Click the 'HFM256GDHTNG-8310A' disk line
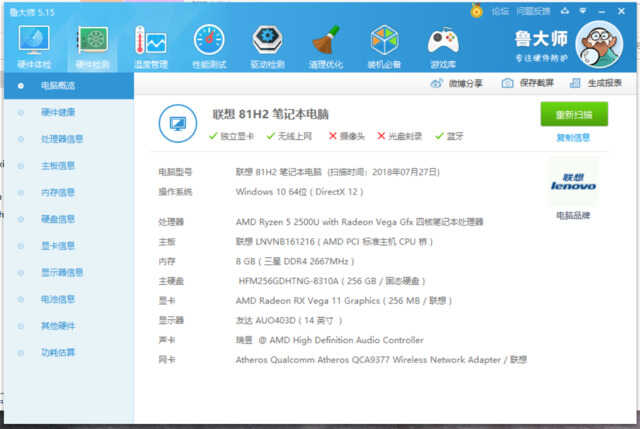The image size is (640, 429). coord(332,281)
